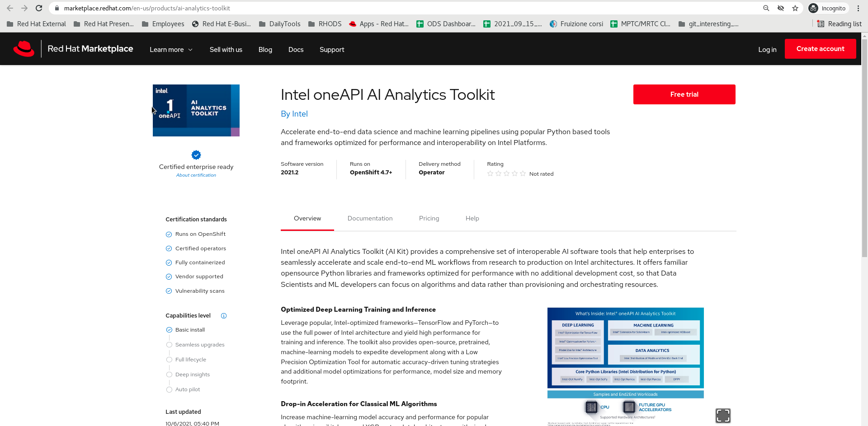Image resolution: width=868 pixels, height=426 pixels.
Task: Click the Certified operators certification item
Action: (196, 248)
